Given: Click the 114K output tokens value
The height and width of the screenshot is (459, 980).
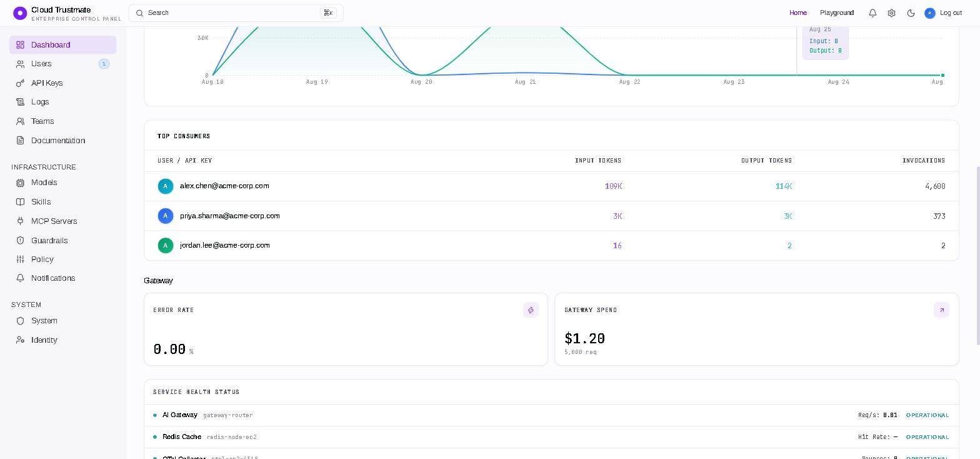Looking at the screenshot, I should (x=784, y=186).
